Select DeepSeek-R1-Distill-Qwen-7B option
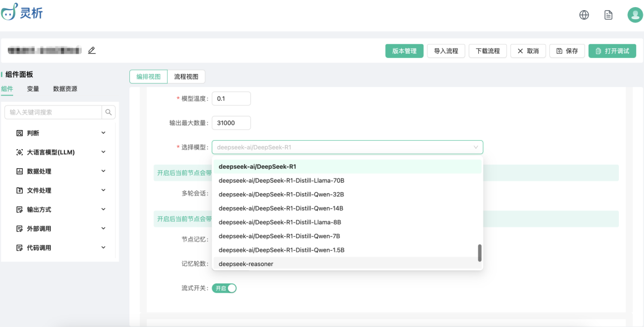The height and width of the screenshot is (327, 644). click(348, 236)
